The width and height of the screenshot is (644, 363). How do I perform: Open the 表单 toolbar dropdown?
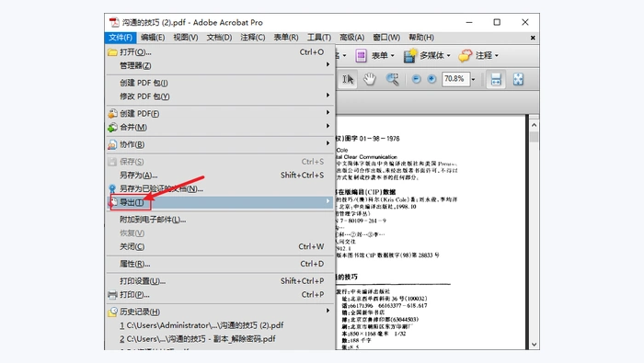[393, 55]
